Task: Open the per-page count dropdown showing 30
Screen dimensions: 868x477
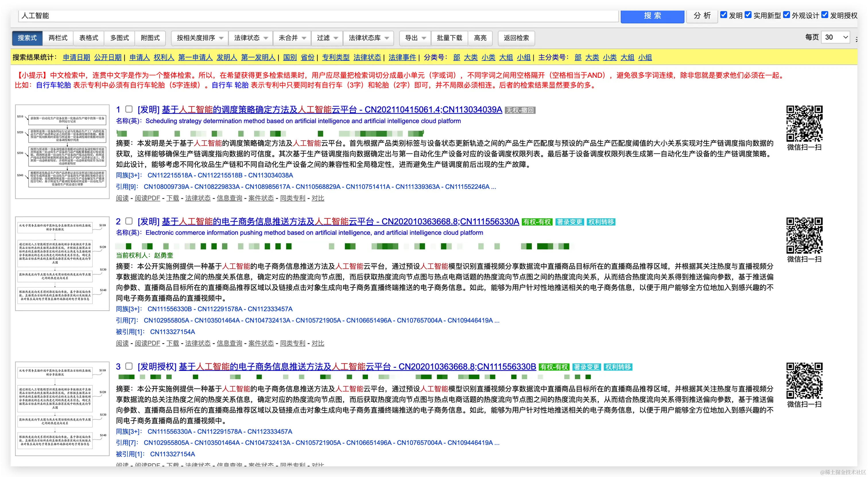Action: click(836, 37)
